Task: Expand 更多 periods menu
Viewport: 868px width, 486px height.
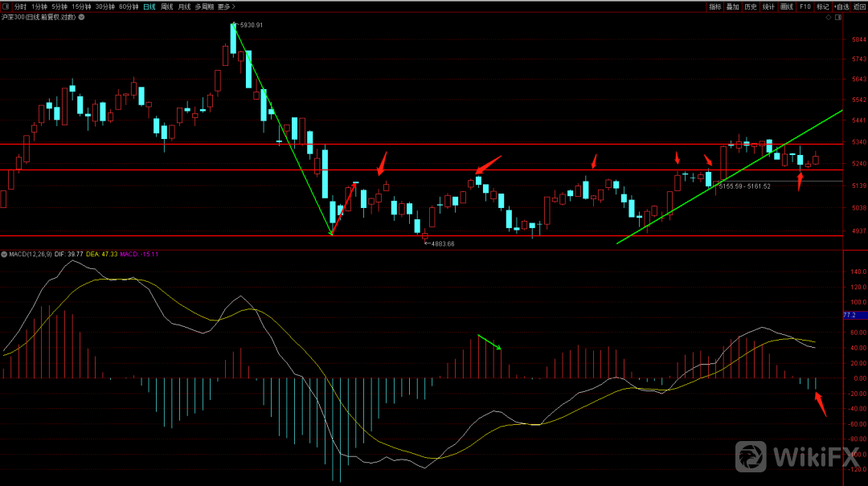Action: (226, 6)
